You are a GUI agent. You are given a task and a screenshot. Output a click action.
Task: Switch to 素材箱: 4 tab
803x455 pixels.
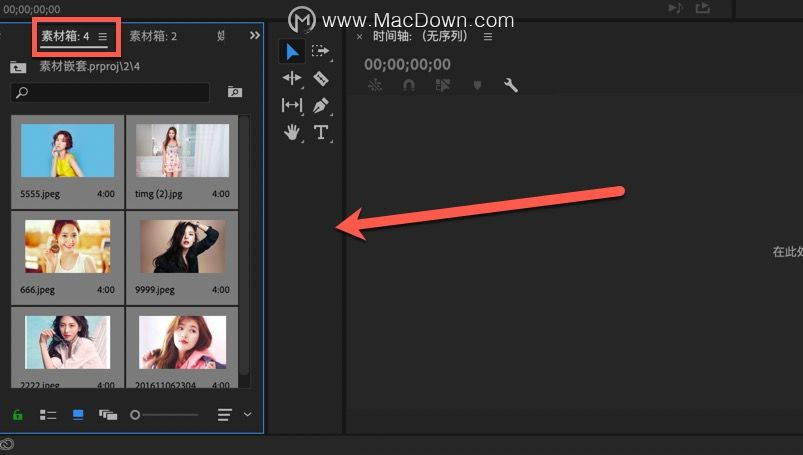pos(65,36)
